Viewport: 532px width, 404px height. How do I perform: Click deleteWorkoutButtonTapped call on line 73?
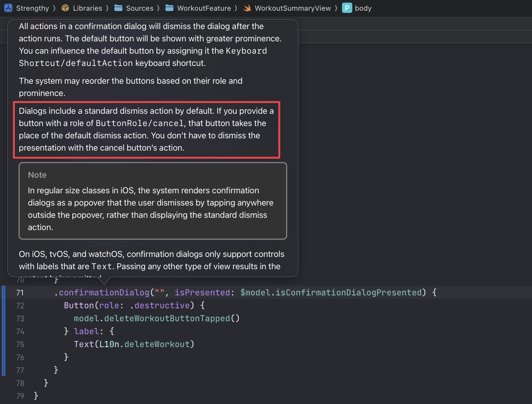pyautogui.click(x=167, y=318)
